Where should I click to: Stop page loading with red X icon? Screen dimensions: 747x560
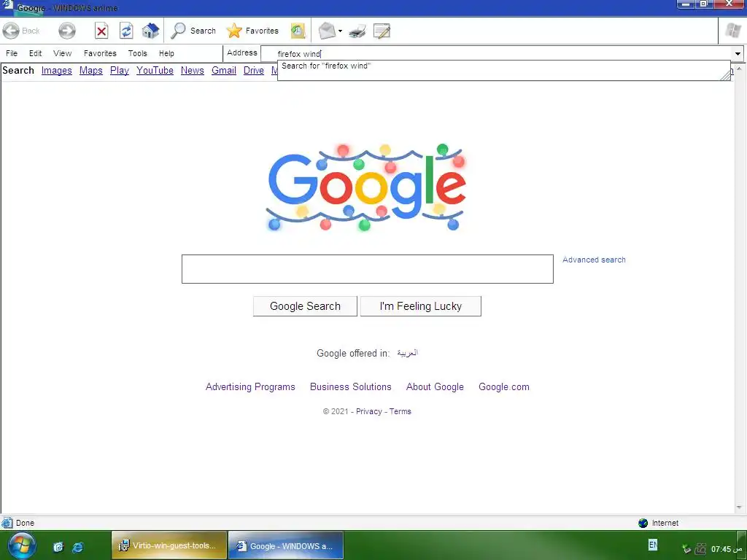pyautogui.click(x=101, y=31)
